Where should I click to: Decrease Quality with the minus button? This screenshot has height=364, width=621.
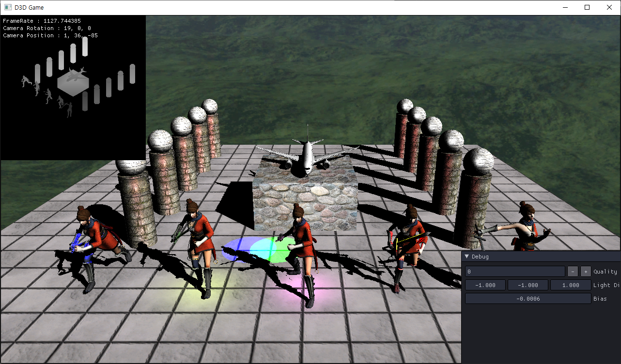pyautogui.click(x=573, y=272)
